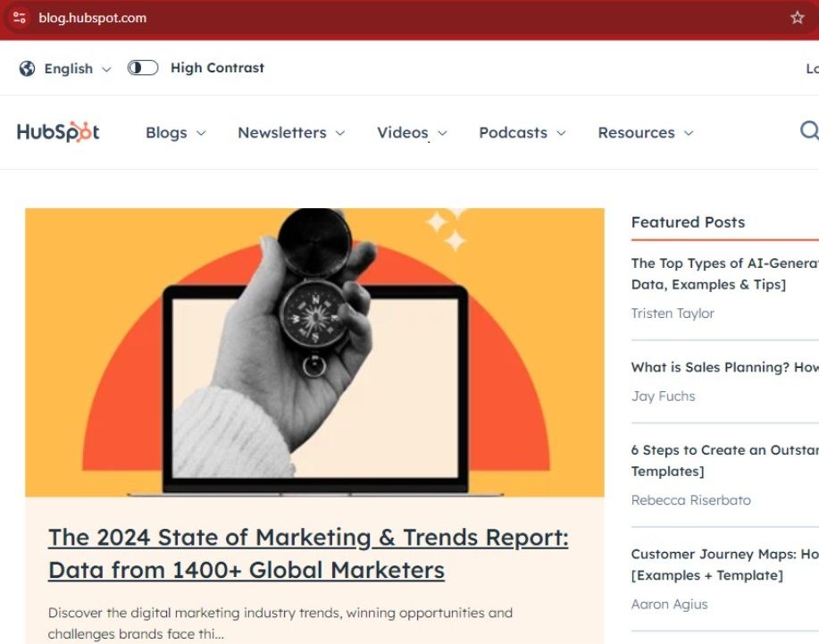This screenshot has height=644, width=819.
Task: Click the High Contrast label
Action: [x=217, y=68]
